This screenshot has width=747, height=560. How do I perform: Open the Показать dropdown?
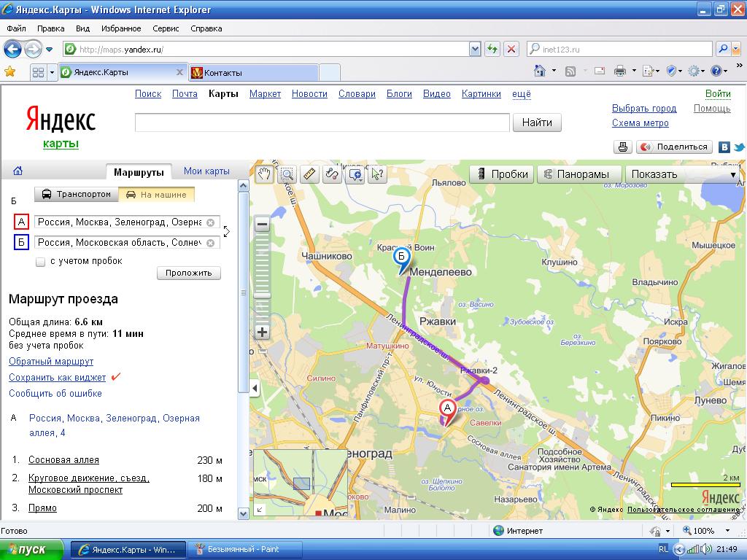683,174
